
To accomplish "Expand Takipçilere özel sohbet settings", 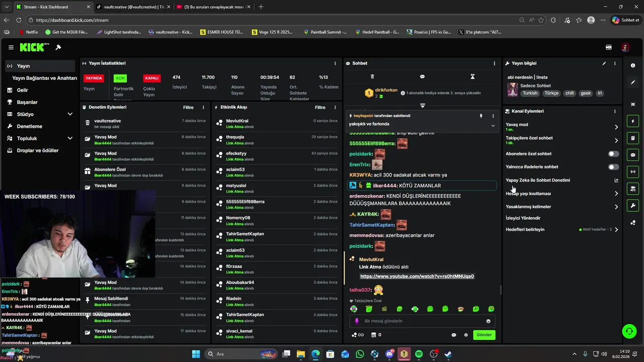I will (616, 140).
